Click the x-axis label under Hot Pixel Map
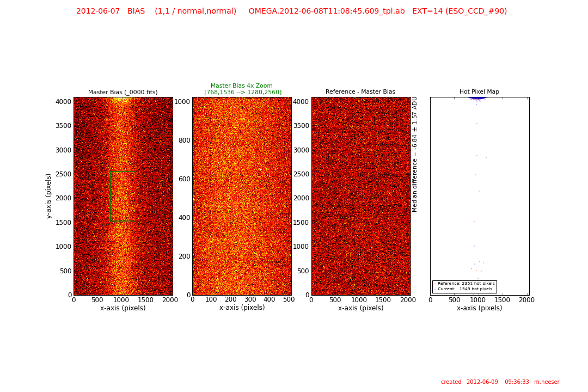The image size is (588, 392). coord(479,308)
